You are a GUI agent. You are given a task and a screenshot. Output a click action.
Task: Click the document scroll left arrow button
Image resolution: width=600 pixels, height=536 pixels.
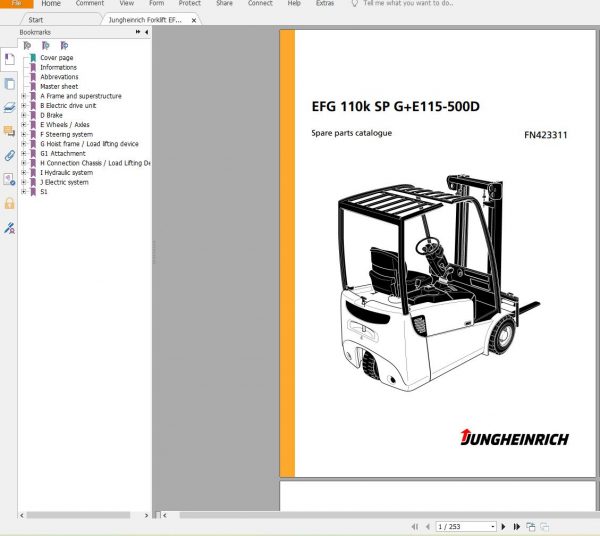pos(165,515)
